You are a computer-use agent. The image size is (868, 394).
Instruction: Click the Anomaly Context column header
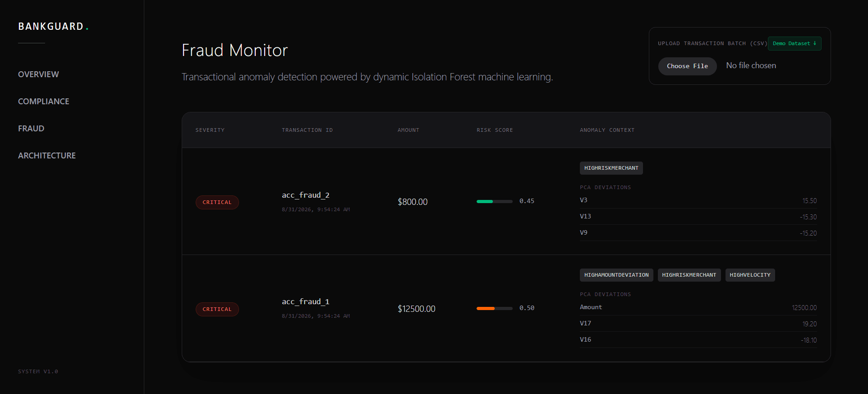(x=607, y=130)
